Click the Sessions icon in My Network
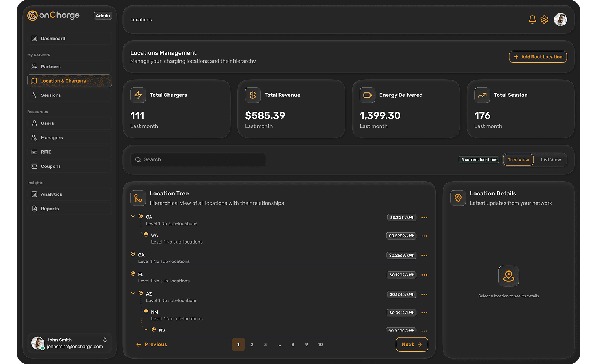Viewport: 597px width, 364px height. [35, 95]
